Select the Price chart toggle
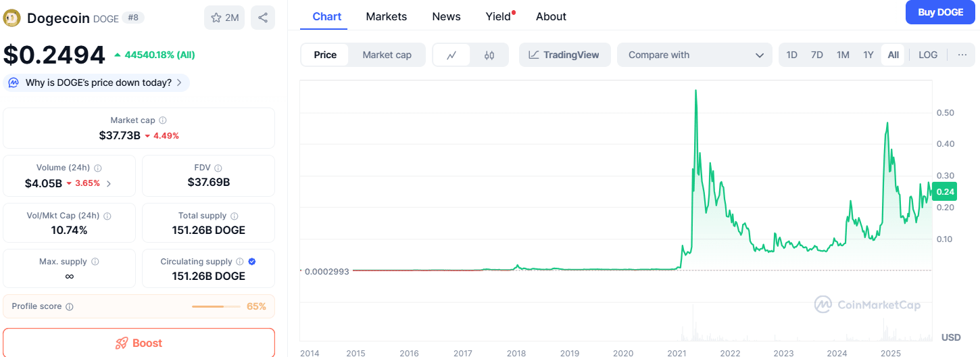This screenshot has width=980, height=357. (x=325, y=55)
